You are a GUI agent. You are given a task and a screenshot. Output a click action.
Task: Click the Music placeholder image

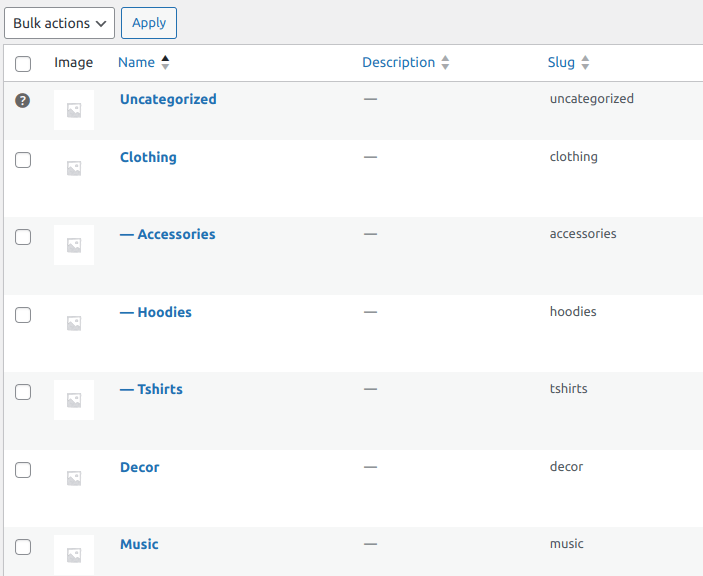74,555
